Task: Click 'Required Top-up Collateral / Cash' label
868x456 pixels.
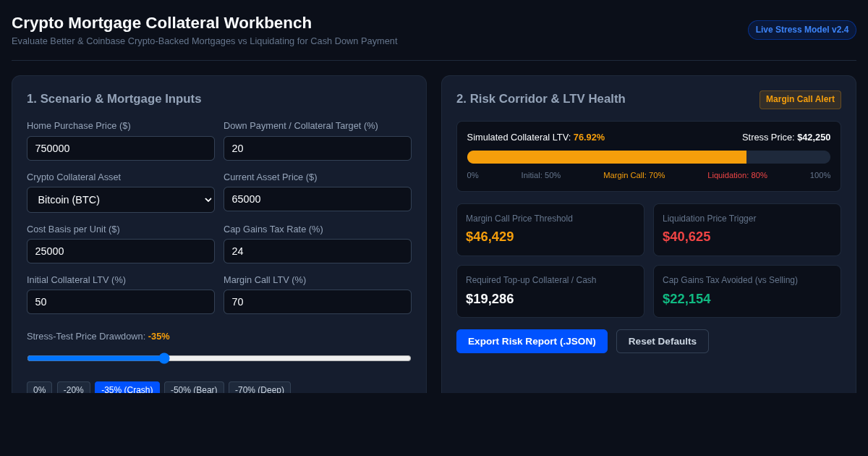Action: 531,280
